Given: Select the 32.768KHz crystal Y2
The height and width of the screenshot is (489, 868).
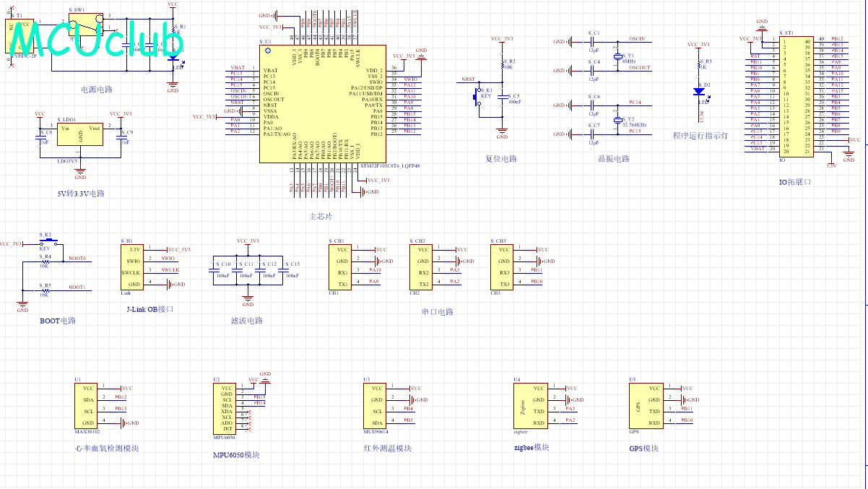Looking at the screenshot, I should tap(618, 121).
